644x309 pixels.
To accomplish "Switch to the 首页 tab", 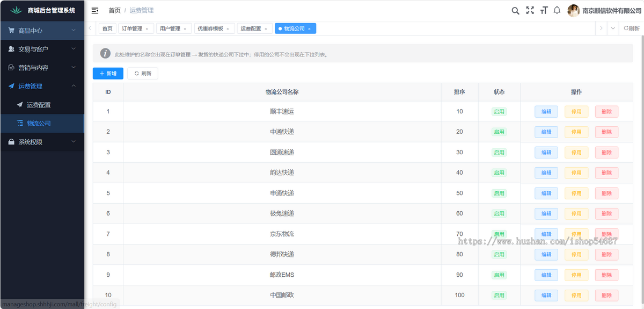I will (107, 28).
